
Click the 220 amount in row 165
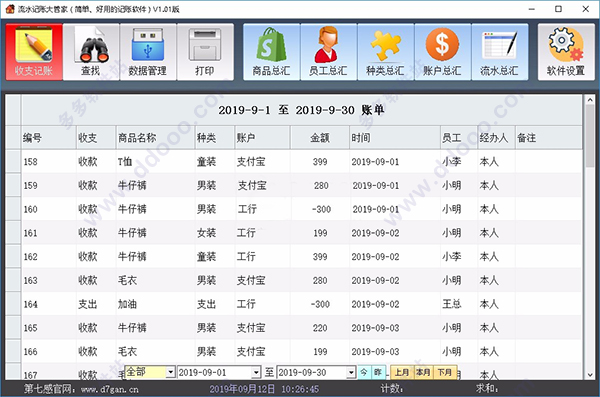320,328
